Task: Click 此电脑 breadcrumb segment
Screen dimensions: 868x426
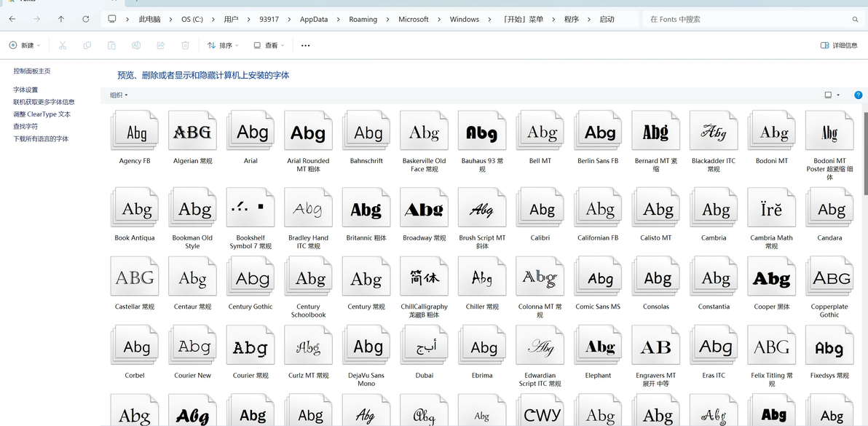Action: 149,20
